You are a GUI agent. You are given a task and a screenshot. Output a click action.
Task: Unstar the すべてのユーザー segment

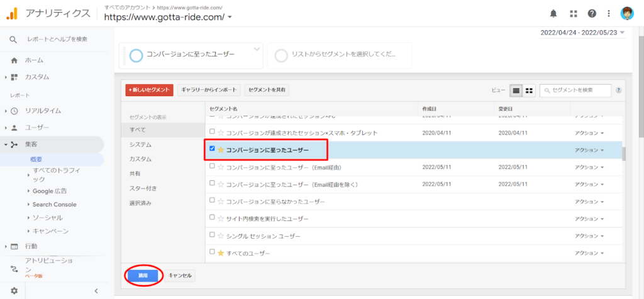[221, 253]
